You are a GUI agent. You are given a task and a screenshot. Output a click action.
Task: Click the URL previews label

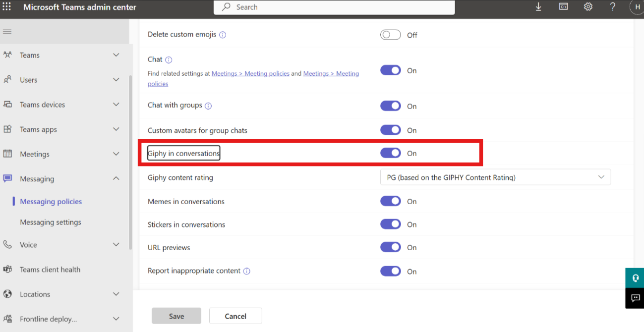169,248
